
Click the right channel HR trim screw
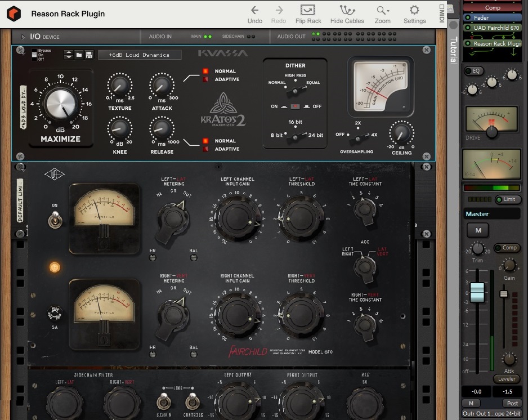pyautogui.click(x=153, y=354)
